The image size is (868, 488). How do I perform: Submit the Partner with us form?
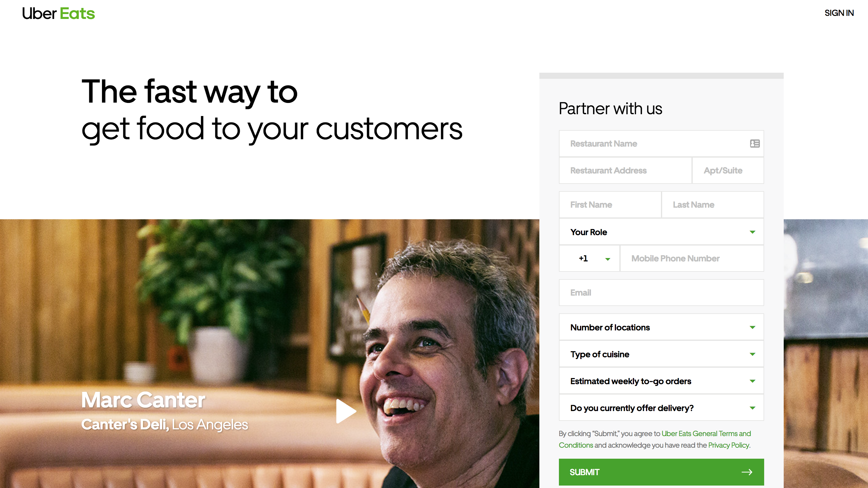pos(661,472)
